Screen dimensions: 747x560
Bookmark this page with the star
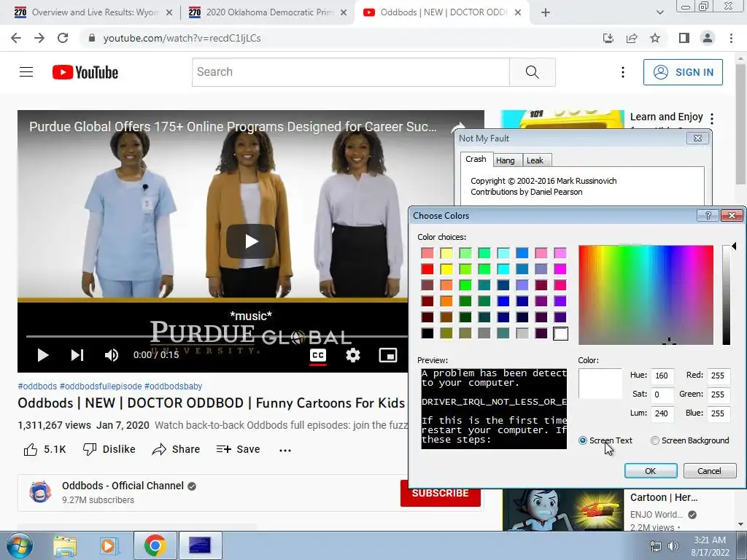pyautogui.click(x=655, y=38)
